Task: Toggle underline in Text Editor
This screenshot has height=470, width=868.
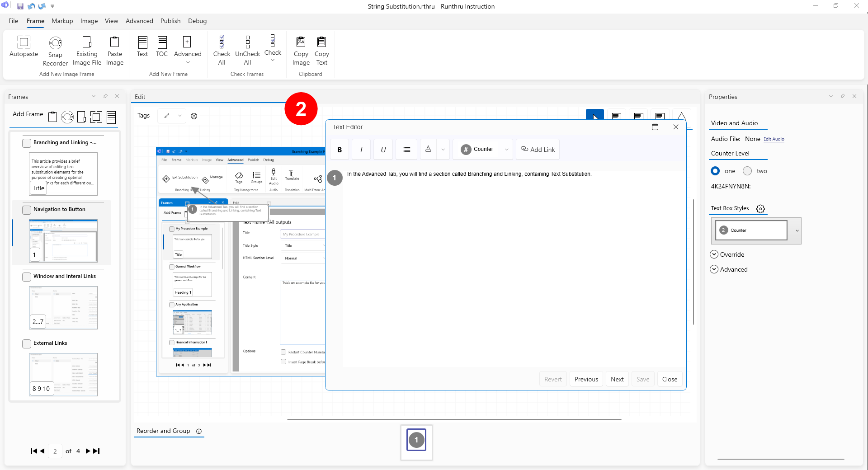Action: 383,150
